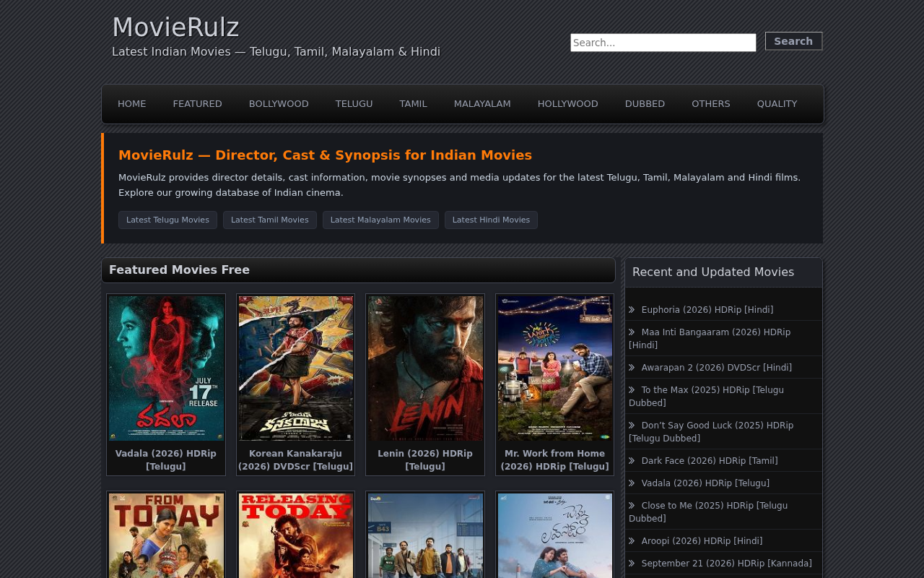
Task: Open the Vadala movie poster thumbnail
Action: click(x=166, y=368)
